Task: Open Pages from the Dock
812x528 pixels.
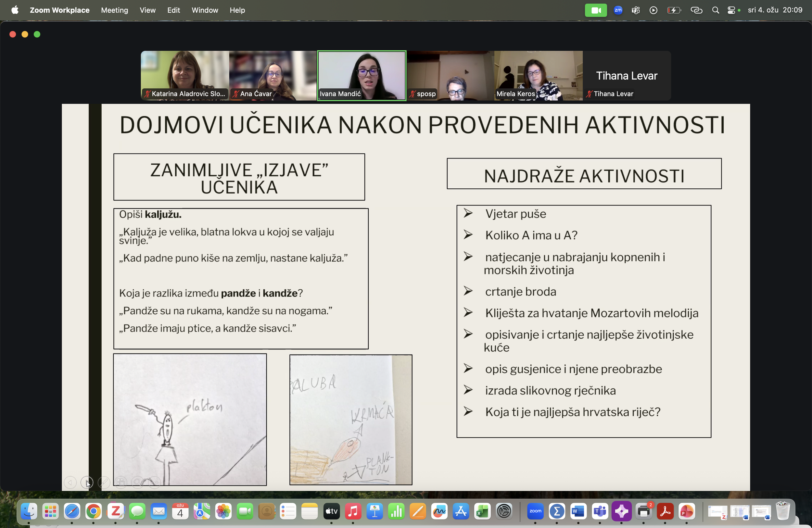Action: coord(418,511)
